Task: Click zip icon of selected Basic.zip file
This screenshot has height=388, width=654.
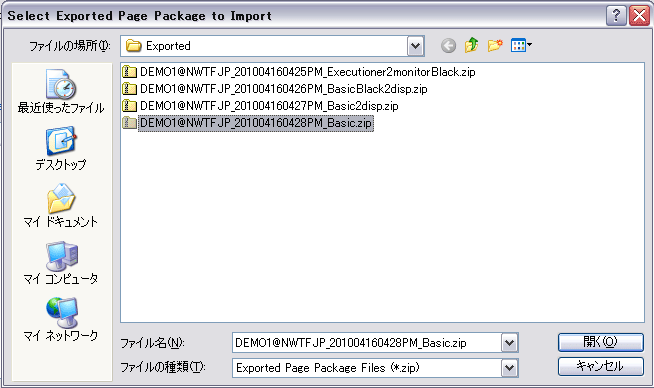Action: (129, 123)
